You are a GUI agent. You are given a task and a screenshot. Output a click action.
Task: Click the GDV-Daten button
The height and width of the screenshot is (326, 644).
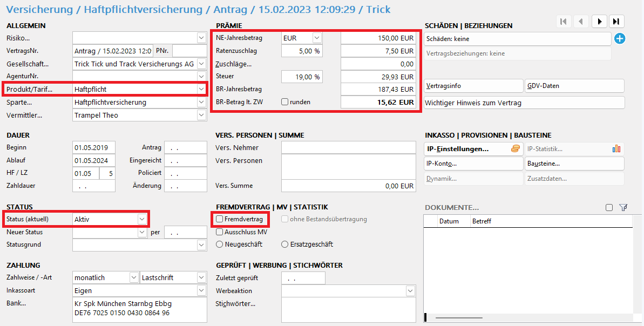point(574,86)
